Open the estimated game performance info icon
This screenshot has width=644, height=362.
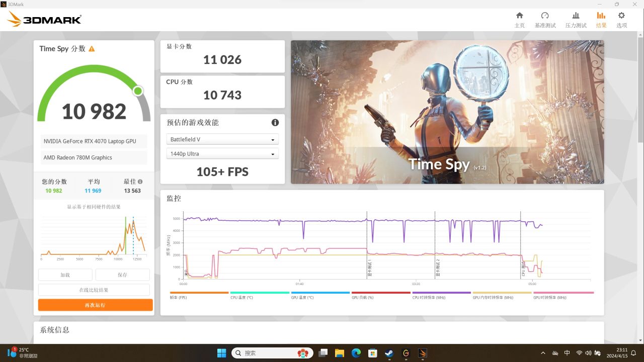click(275, 122)
